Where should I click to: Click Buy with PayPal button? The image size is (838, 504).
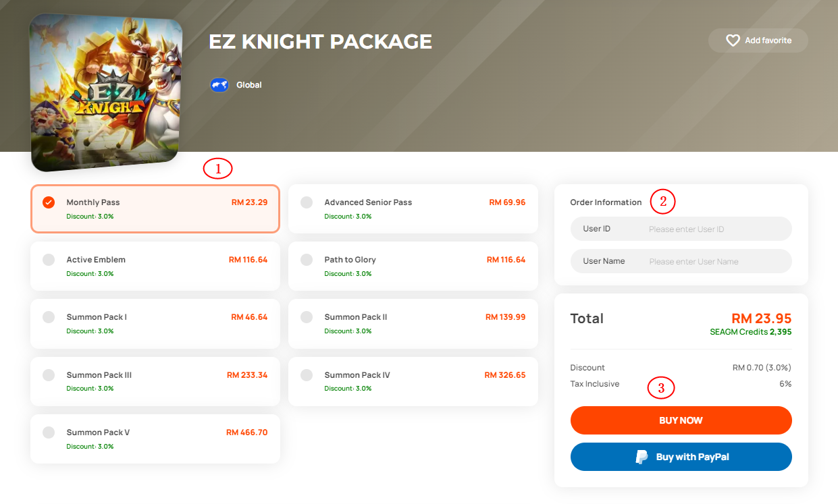coord(681,457)
